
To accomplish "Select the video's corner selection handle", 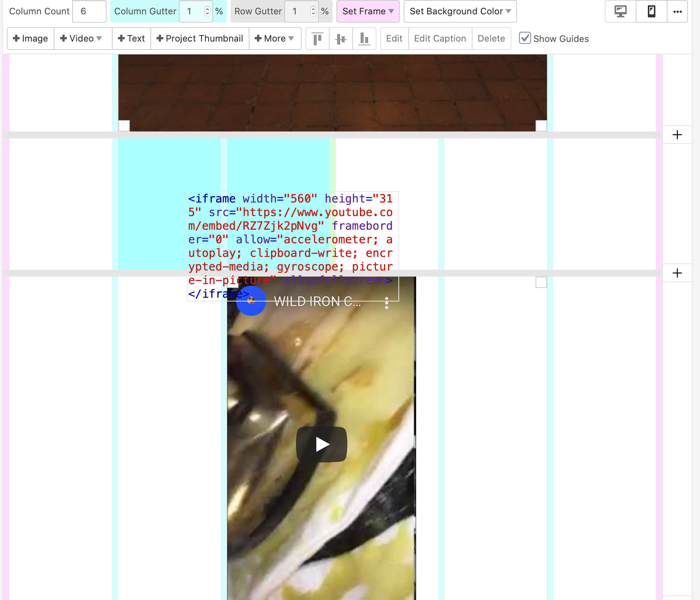I will click(541, 282).
